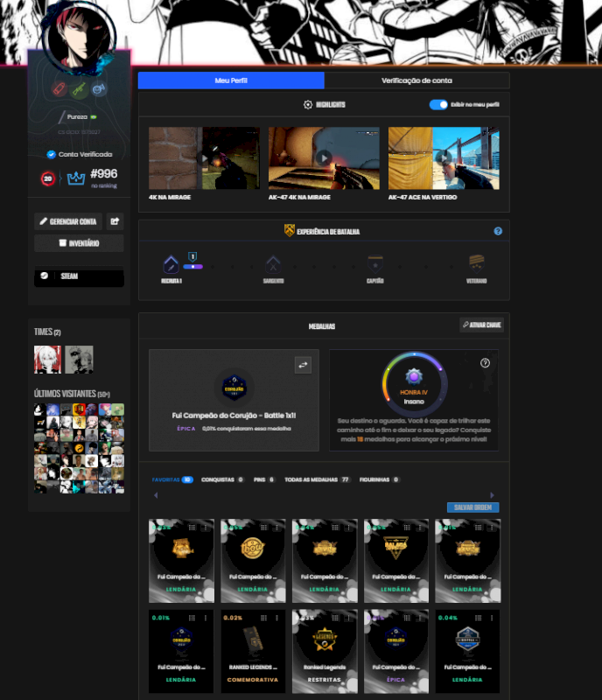Viewport: 602px width, 700px height.
Task: Open the Experiência de Batalha help icon
Action: 498,231
